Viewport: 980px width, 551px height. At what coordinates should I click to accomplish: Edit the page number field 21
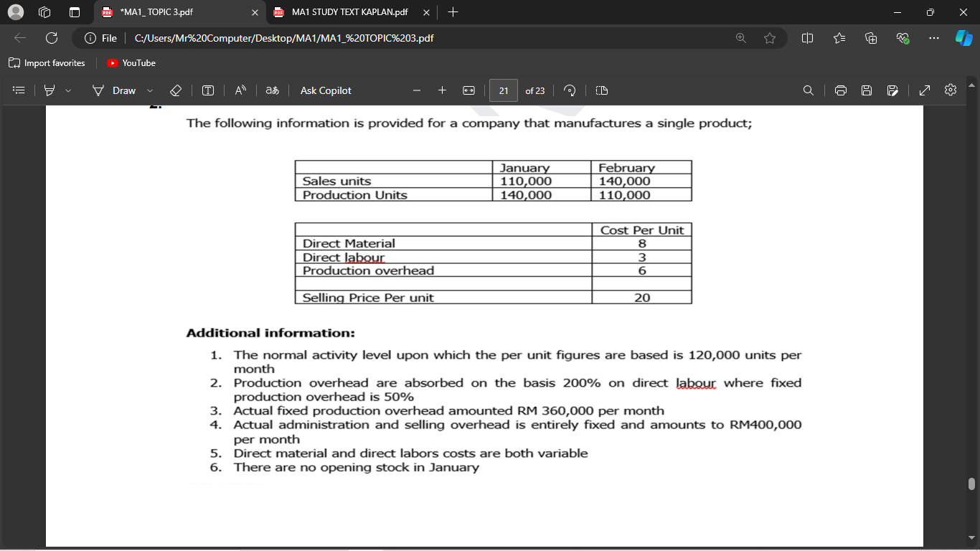(x=504, y=90)
